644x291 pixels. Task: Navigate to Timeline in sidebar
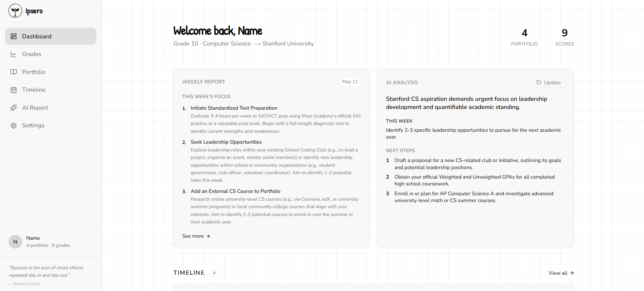click(x=51, y=90)
